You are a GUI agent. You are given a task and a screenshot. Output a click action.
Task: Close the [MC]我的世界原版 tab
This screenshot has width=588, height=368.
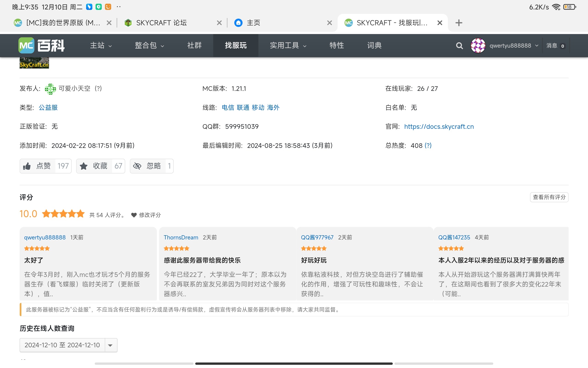(x=109, y=23)
